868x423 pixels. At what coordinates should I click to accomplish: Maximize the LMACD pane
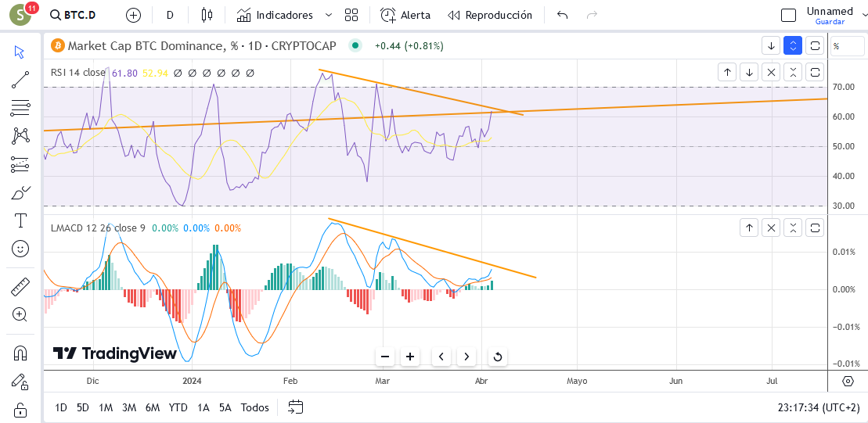[x=815, y=228]
